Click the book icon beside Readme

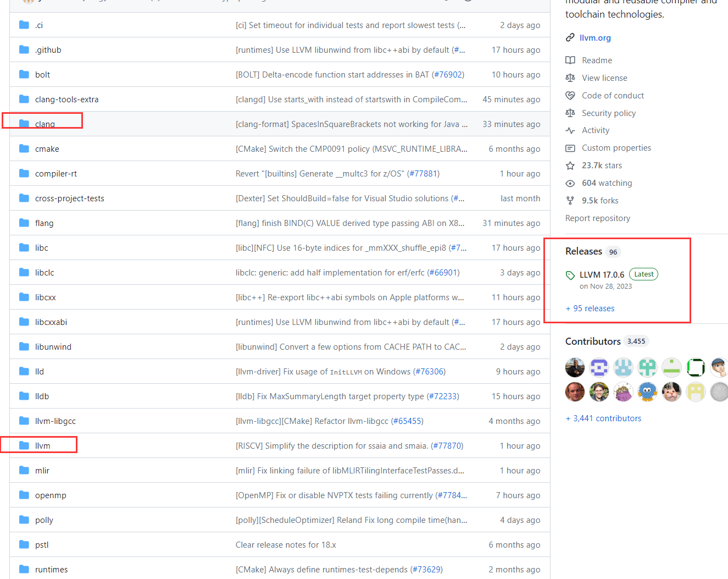click(570, 60)
